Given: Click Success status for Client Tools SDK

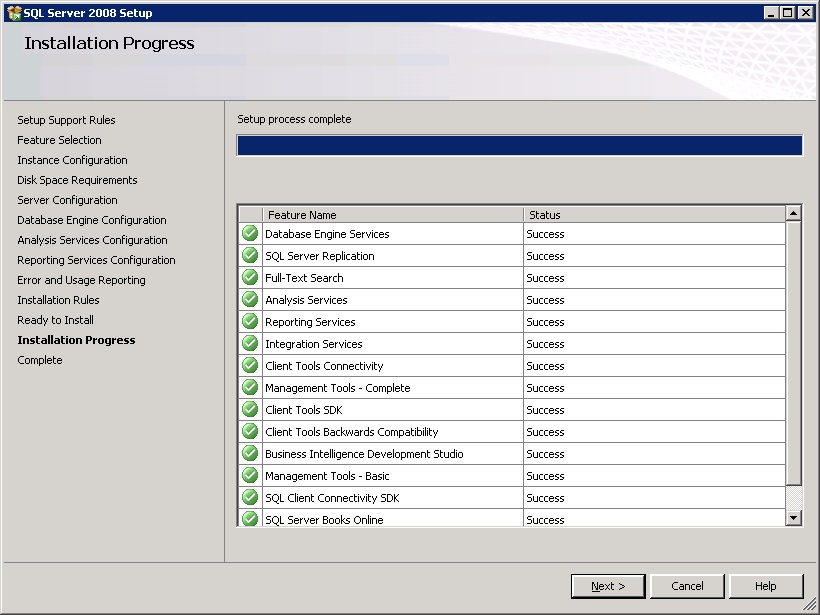Looking at the screenshot, I should click(545, 410).
